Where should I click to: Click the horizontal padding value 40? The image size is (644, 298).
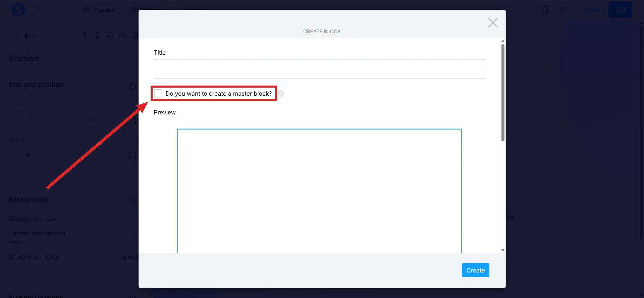pos(89,120)
